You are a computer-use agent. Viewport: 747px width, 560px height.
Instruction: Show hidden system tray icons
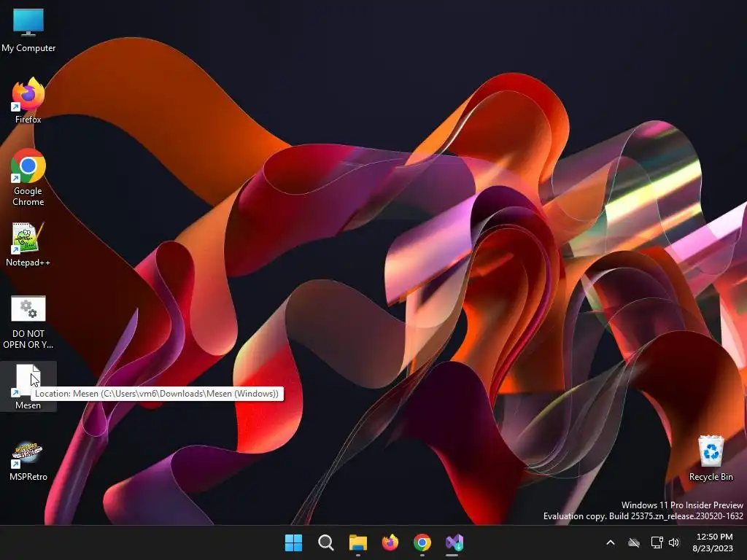(x=611, y=542)
